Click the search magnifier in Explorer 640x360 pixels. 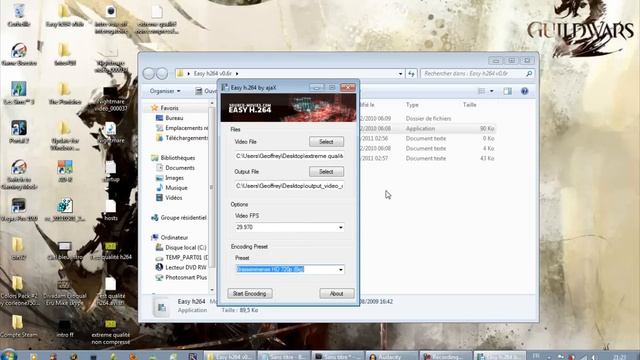[529, 73]
